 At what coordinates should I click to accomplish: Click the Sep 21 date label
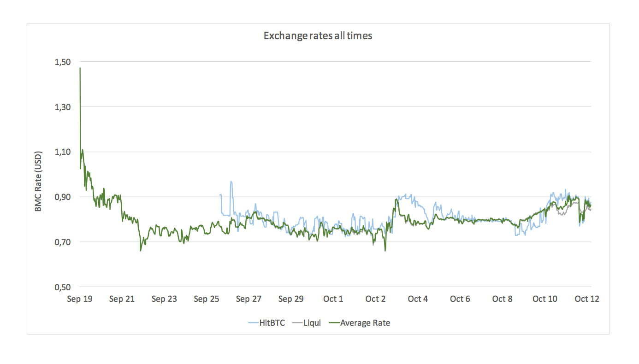[122, 299]
